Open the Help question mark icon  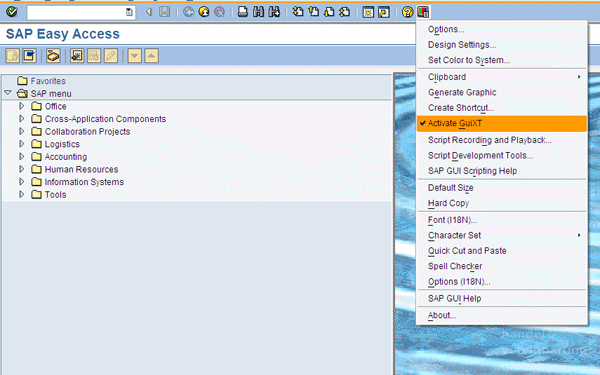pos(408,12)
